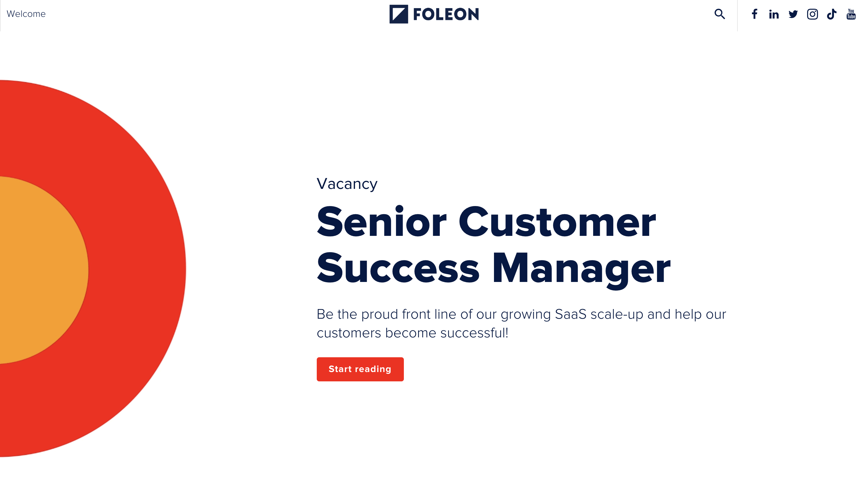This screenshot has height=488, width=868.
Task: Click the 'Be the proud front line' sentence
Action: click(x=521, y=314)
